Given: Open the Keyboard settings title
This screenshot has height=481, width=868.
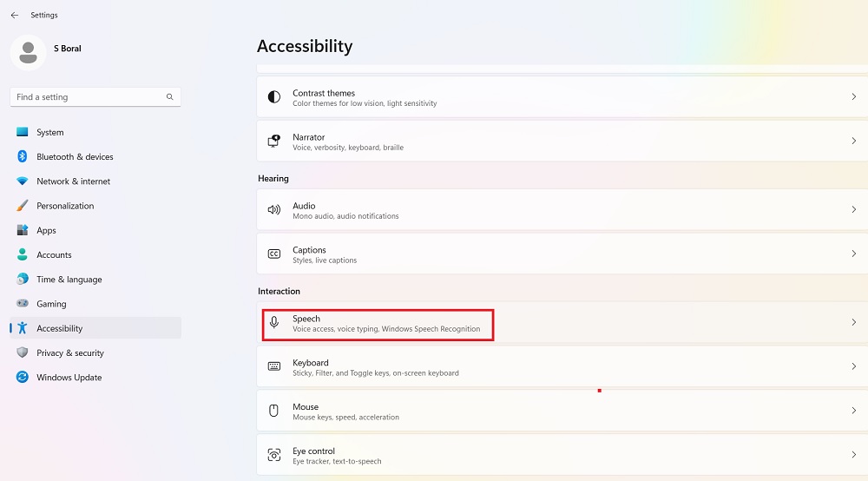Looking at the screenshot, I should click(x=311, y=363).
